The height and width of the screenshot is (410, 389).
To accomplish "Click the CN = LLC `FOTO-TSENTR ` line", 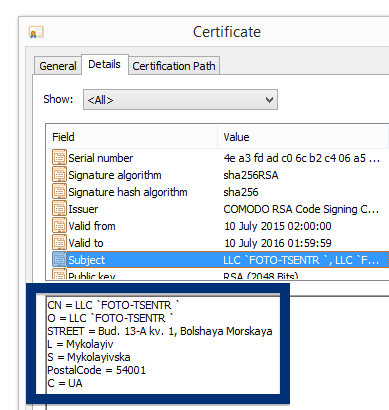I will [114, 305].
